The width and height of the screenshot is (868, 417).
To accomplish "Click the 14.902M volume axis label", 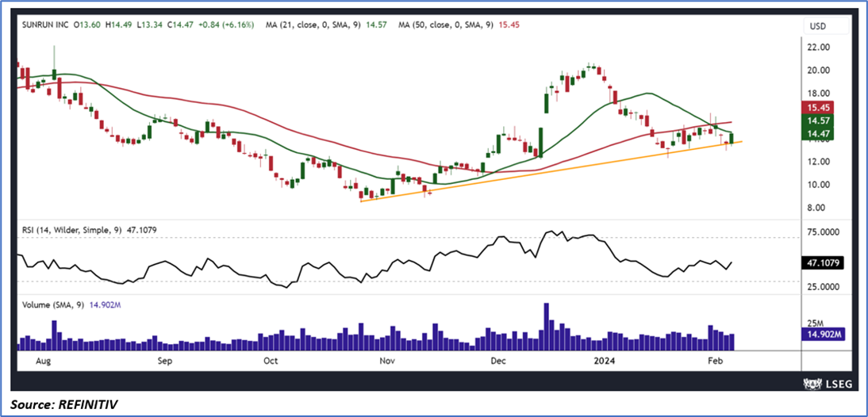I will (x=822, y=334).
